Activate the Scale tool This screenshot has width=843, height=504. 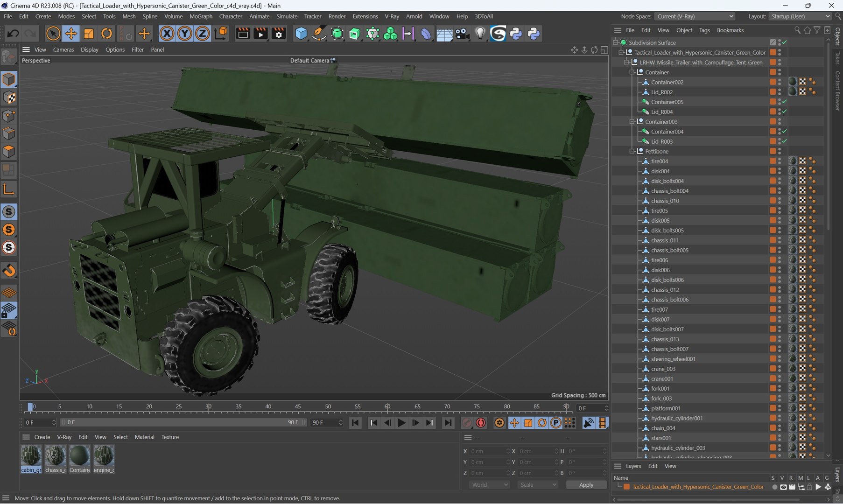point(89,34)
